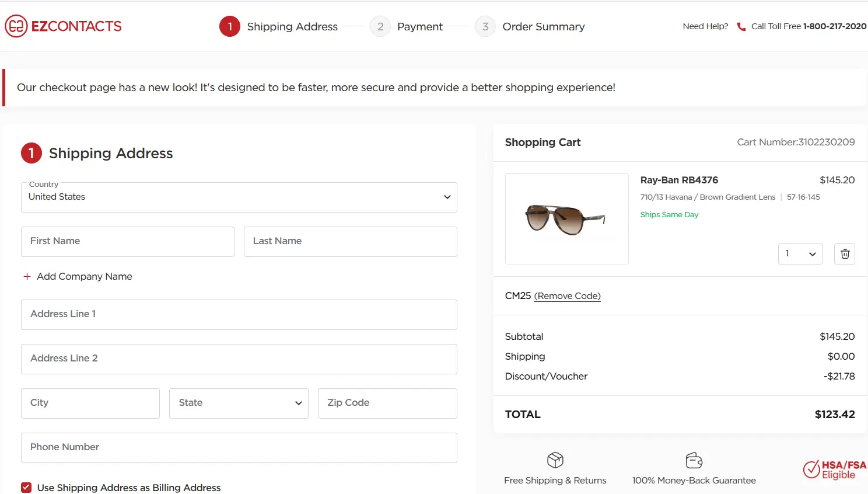Go to the Order Summary step
The height and width of the screenshot is (494, 868).
pyautogui.click(x=543, y=27)
